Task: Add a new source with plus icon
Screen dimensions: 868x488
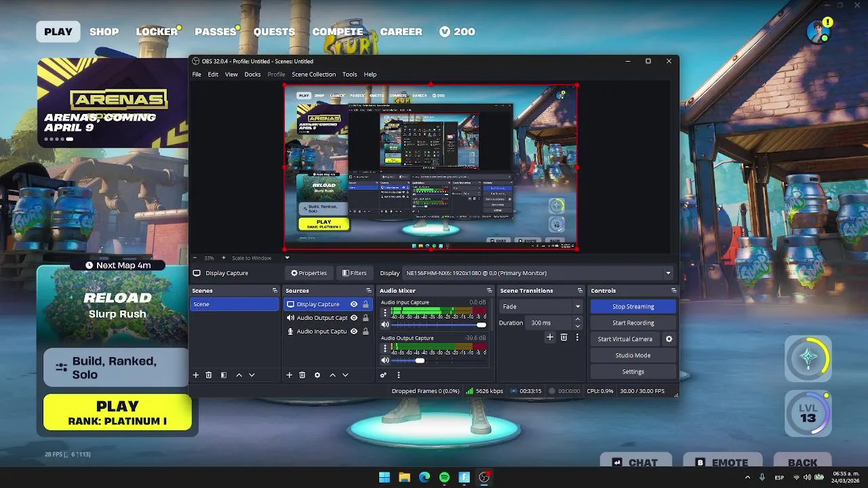Action: click(289, 375)
